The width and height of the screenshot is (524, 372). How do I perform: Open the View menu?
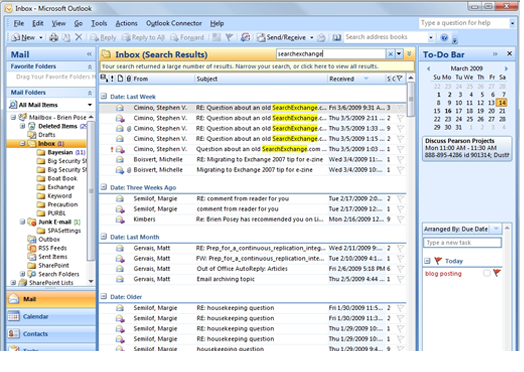[x=58, y=23]
